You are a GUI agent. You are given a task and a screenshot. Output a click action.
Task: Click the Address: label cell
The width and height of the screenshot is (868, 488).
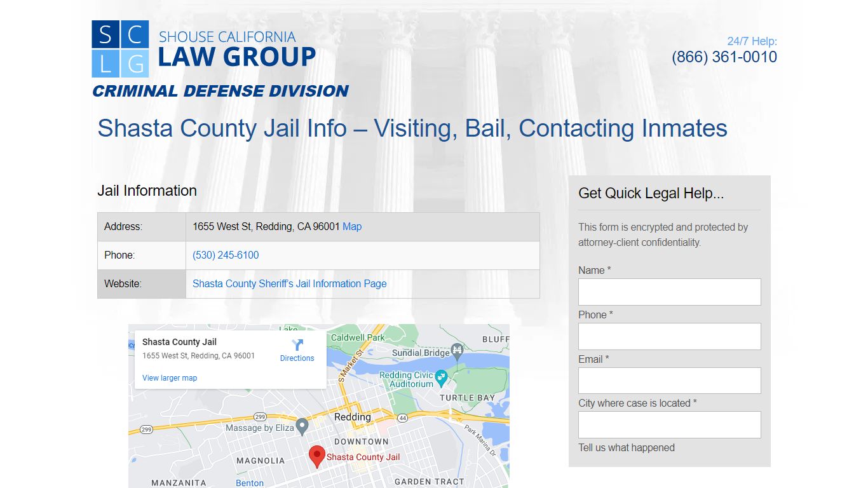point(142,227)
